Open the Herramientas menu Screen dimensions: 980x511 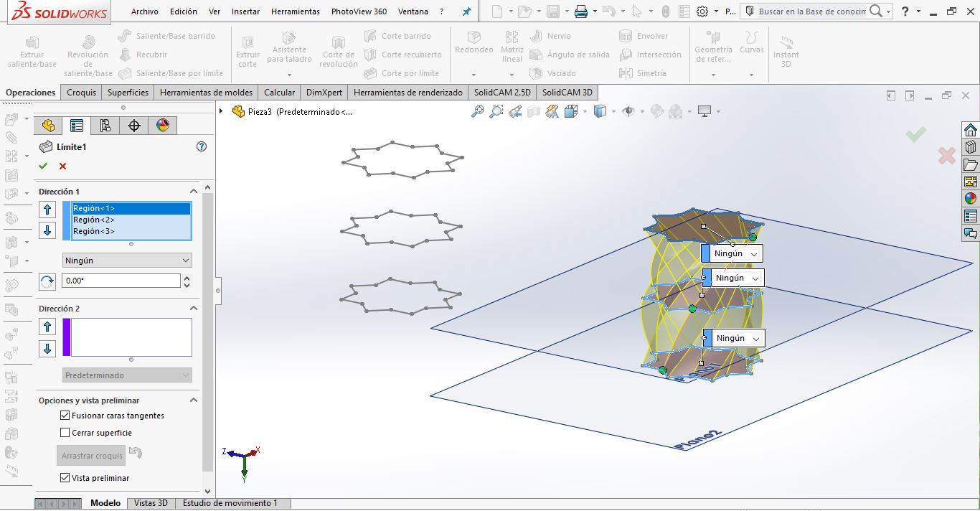coord(295,11)
